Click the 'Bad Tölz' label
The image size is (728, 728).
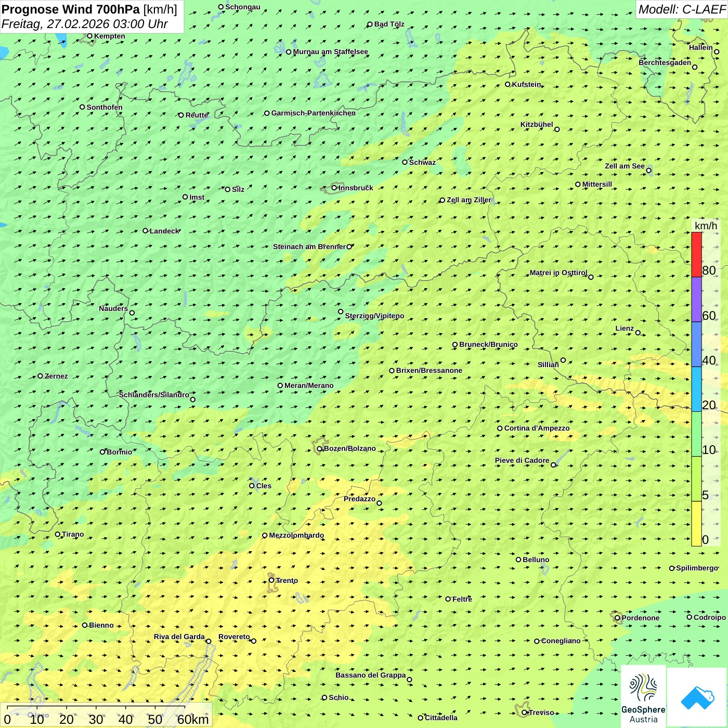389,24
